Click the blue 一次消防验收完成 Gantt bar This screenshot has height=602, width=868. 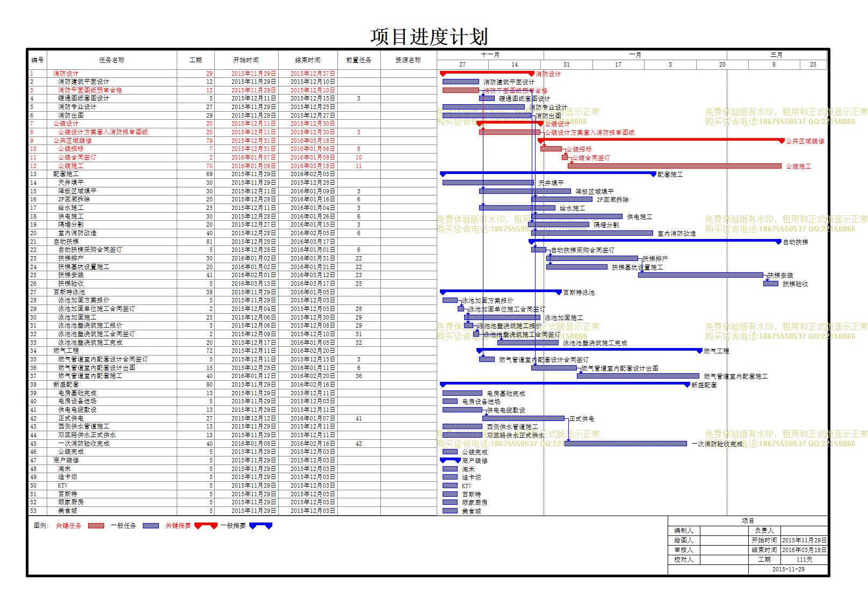tap(626, 444)
